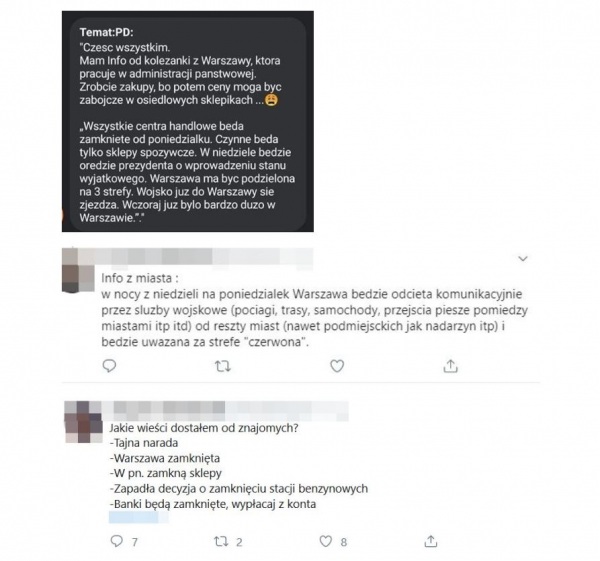Open the tweet line "-Warszawa zamknięta"
600x561 pixels.
[x=165, y=458]
